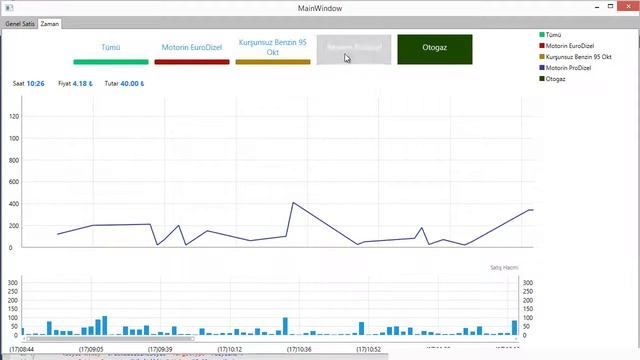Viewport: 640px width, 360px height.
Task: Click the (17)10:12 time axis label
Action: coord(230,350)
